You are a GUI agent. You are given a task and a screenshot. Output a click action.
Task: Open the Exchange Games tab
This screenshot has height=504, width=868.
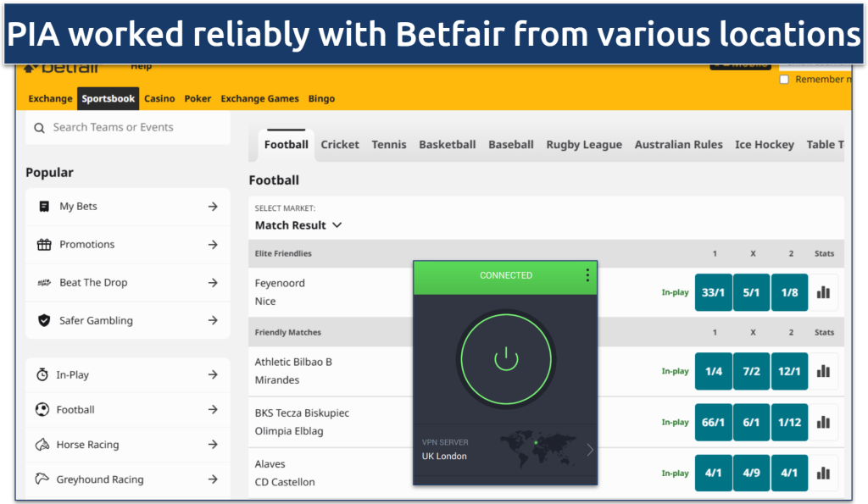pos(259,98)
